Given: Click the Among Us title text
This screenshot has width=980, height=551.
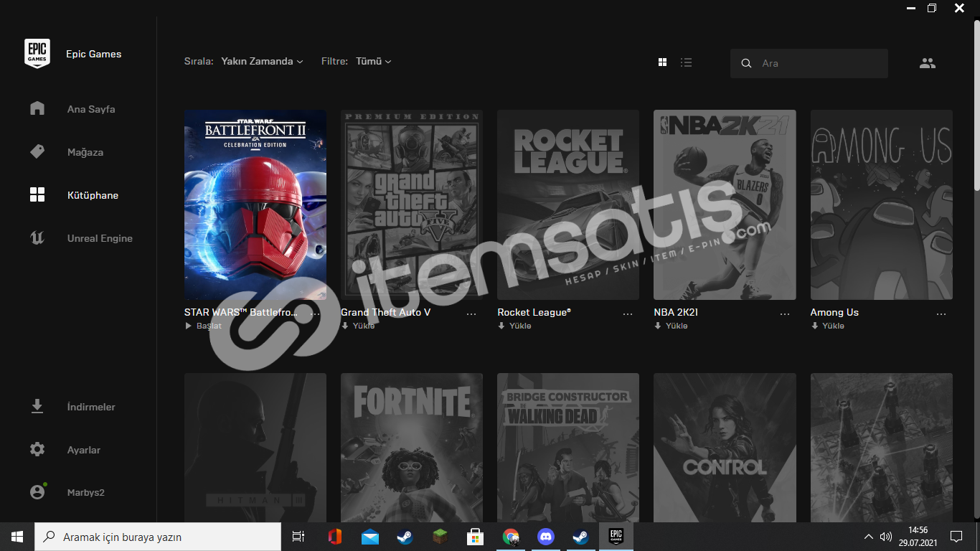Looking at the screenshot, I should [x=834, y=312].
